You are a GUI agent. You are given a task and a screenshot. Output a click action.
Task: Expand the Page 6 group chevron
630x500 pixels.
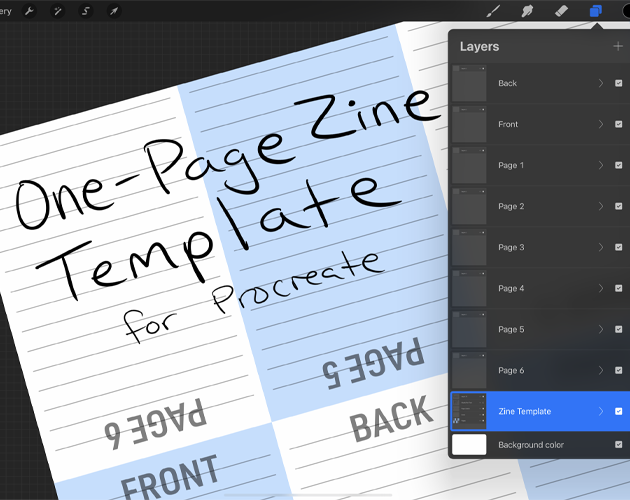point(601,370)
